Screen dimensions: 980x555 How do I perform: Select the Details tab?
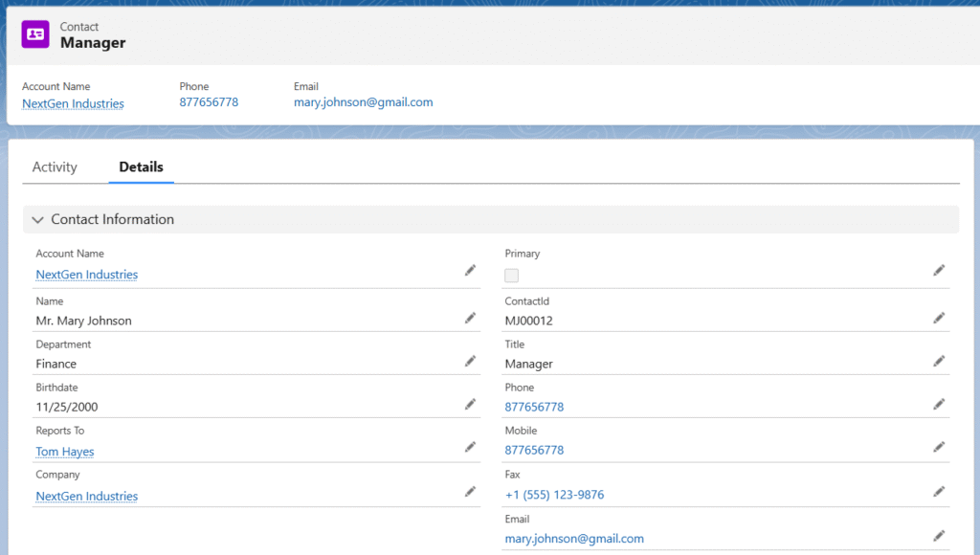(x=141, y=167)
